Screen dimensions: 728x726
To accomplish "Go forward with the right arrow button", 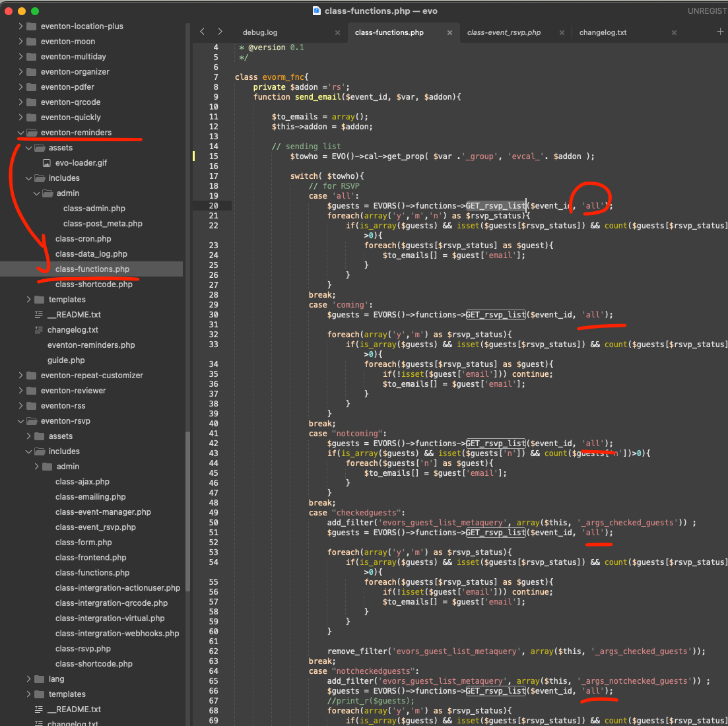I will [x=220, y=32].
